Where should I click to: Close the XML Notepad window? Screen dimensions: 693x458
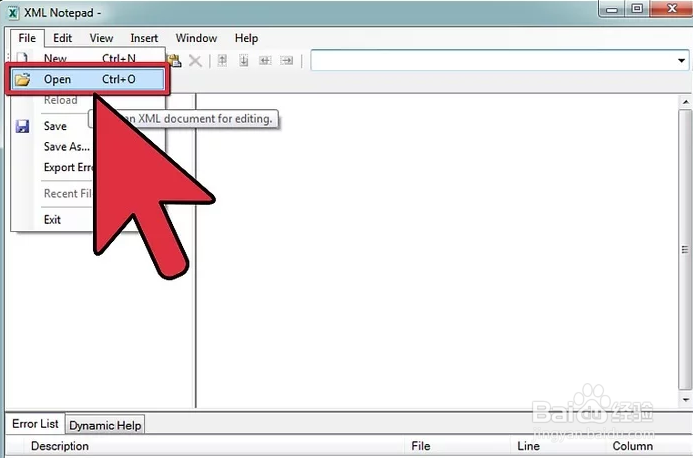point(672,8)
